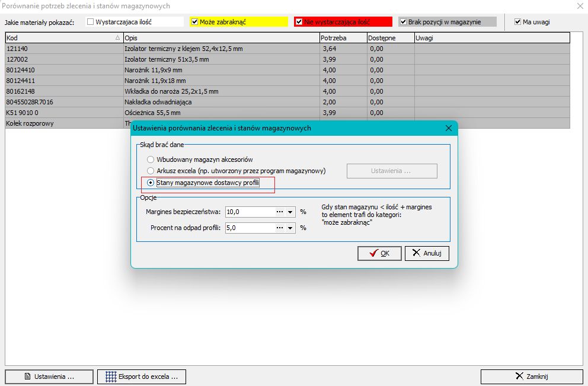
Task: Click bottom Ustawienia document icon button
Action: 27,377
